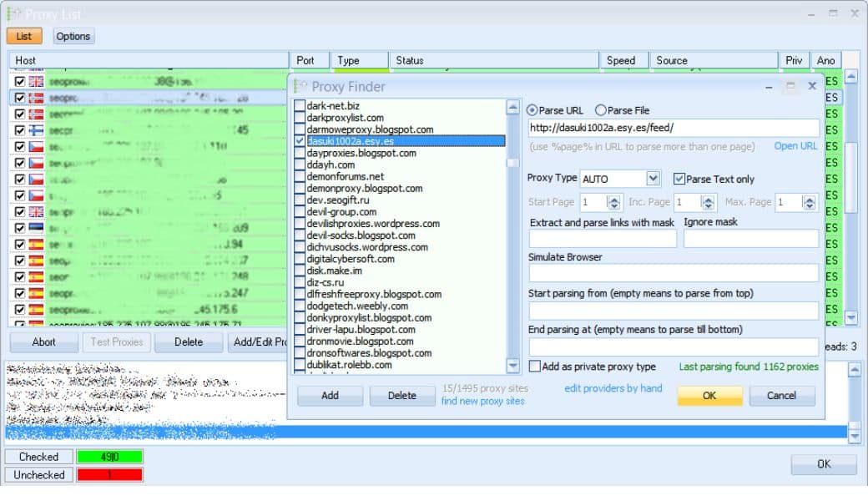Click the Delete button in Proxy List

(x=189, y=342)
